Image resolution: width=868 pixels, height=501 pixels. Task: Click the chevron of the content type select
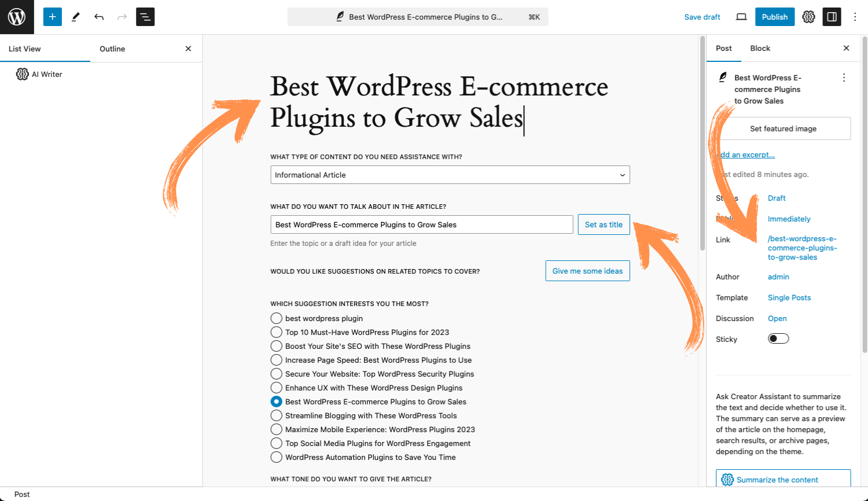pyautogui.click(x=623, y=175)
